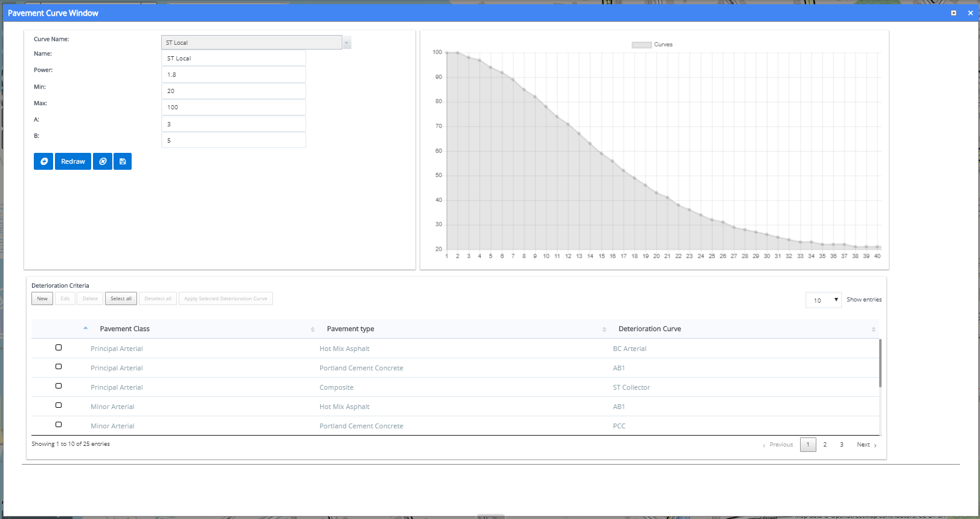Go to Next page of entries
The height and width of the screenshot is (519, 980).
click(866, 445)
